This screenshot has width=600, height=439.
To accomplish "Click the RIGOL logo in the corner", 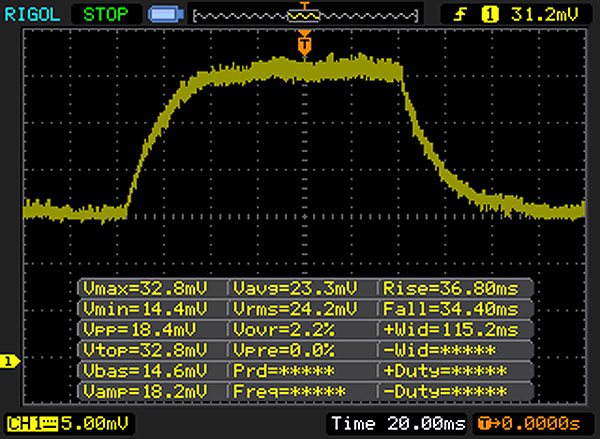I will tap(35, 15).
